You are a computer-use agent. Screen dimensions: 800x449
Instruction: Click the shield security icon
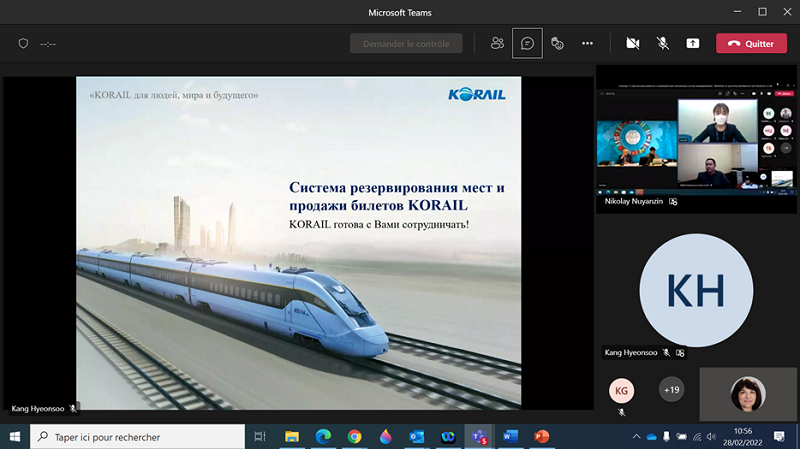(x=24, y=44)
